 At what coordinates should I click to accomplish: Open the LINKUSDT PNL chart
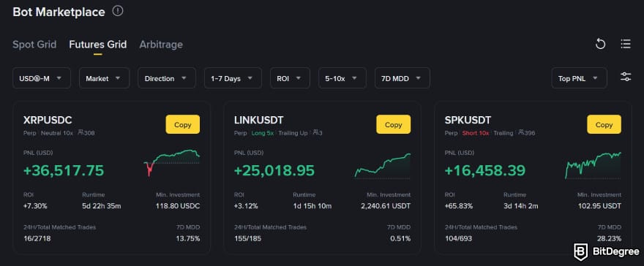pos(382,166)
